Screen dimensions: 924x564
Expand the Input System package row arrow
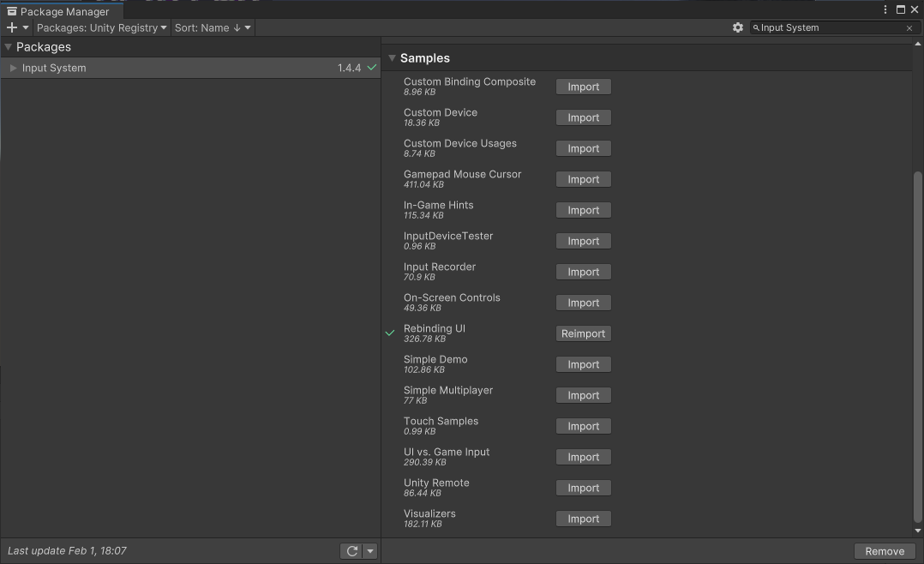(x=13, y=68)
